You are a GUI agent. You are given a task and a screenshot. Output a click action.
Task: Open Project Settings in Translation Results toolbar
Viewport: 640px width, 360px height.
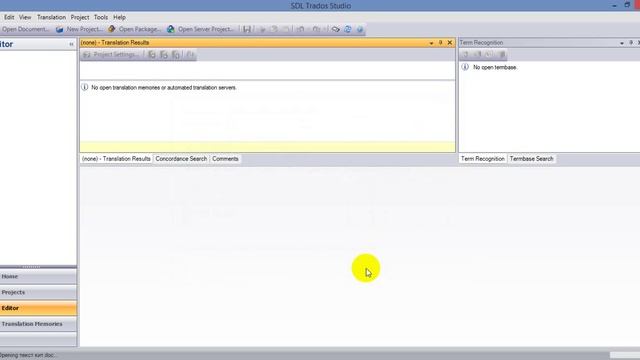111,54
